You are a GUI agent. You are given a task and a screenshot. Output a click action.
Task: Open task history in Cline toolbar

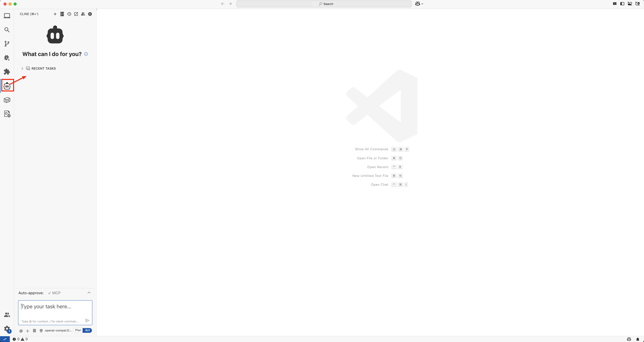[69, 14]
